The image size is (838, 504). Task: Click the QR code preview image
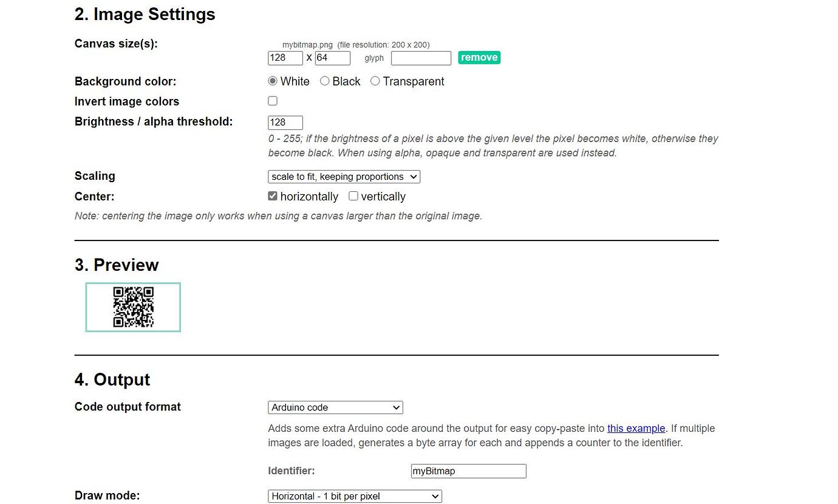click(134, 307)
